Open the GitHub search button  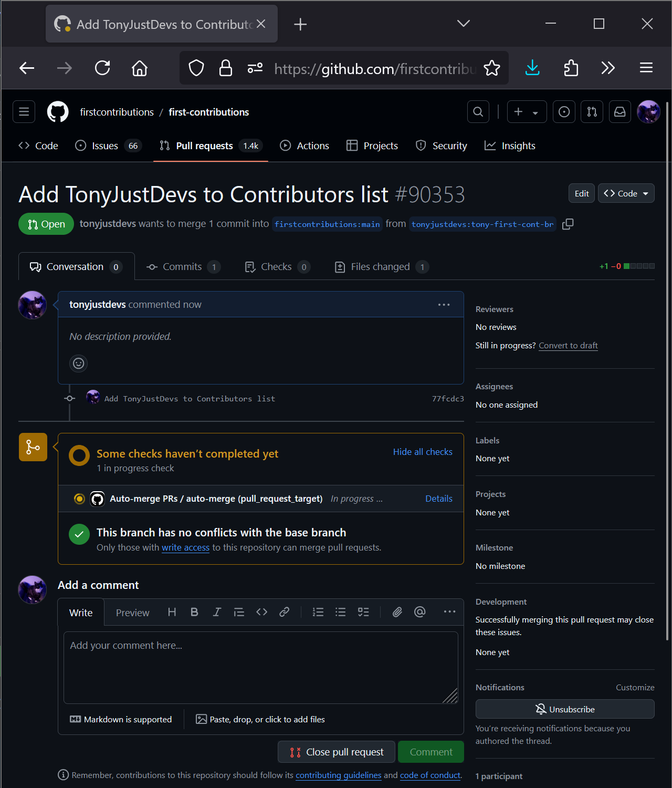click(x=478, y=111)
